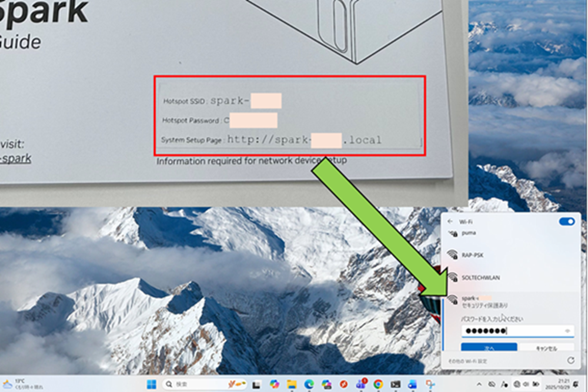Open Google Chrome from the taskbar

pyautogui.click(x=379, y=384)
